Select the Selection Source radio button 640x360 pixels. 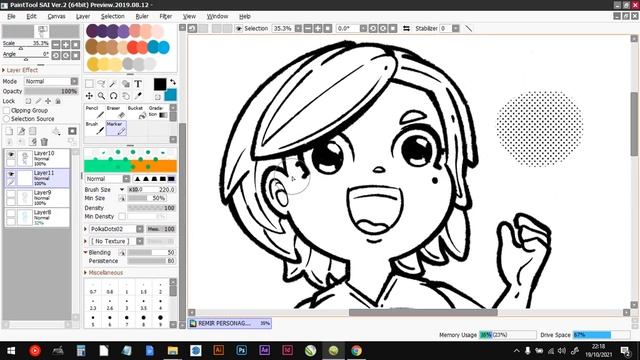pos(6,119)
